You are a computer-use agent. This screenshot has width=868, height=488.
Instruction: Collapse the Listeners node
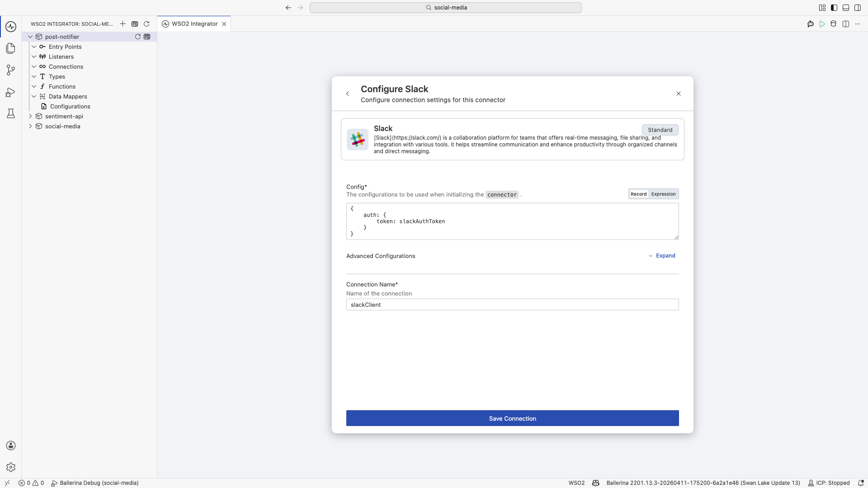tap(34, 56)
